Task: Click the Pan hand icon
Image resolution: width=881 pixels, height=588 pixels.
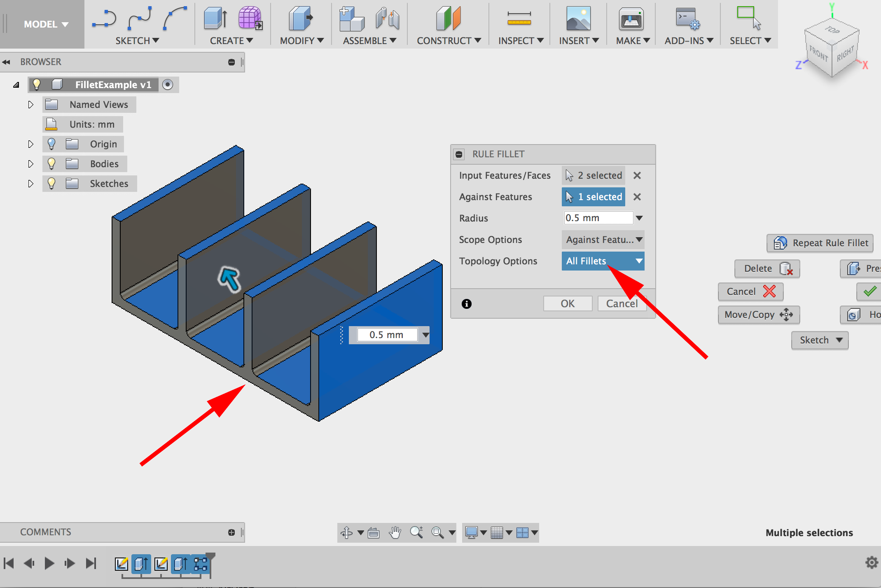Action: coord(395,532)
